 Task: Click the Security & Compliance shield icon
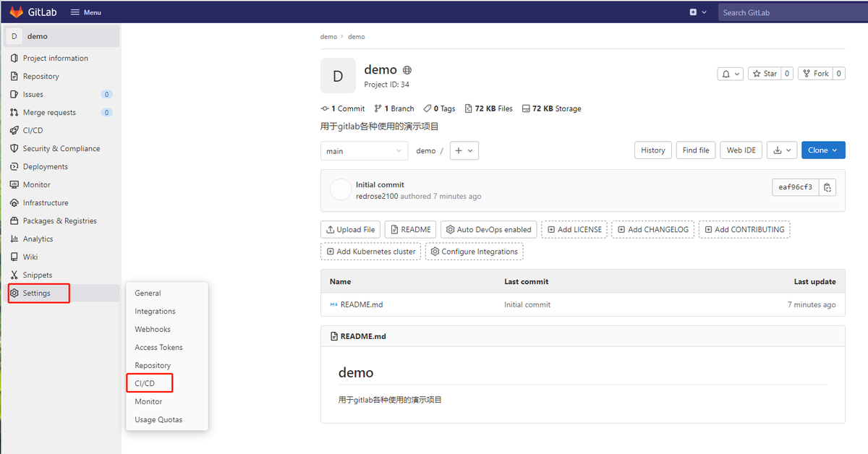point(14,148)
